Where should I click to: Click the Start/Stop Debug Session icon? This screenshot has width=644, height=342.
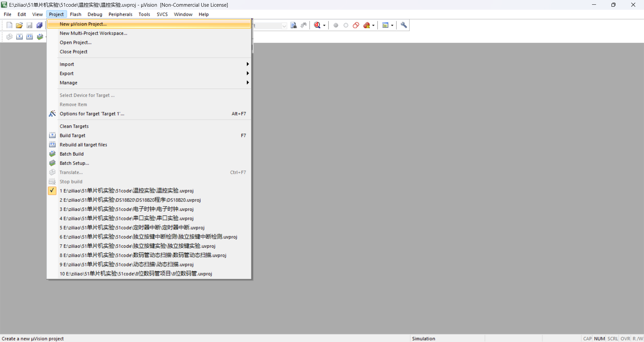317,25
